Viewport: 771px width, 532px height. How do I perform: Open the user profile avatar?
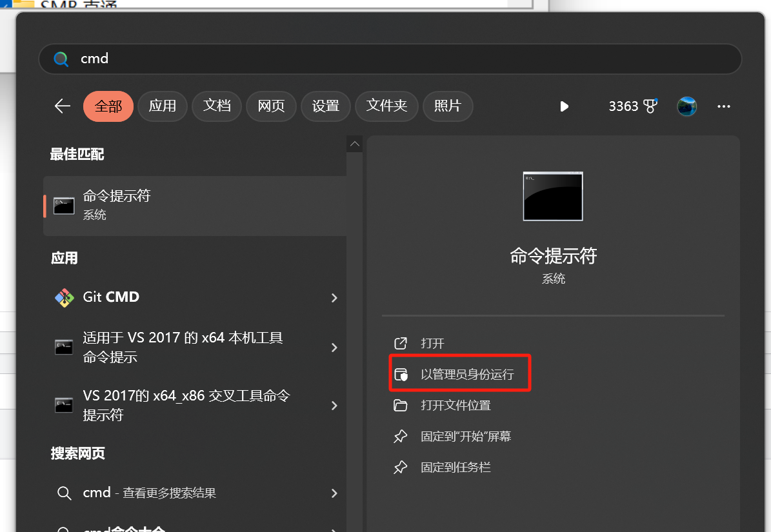[687, 106]
